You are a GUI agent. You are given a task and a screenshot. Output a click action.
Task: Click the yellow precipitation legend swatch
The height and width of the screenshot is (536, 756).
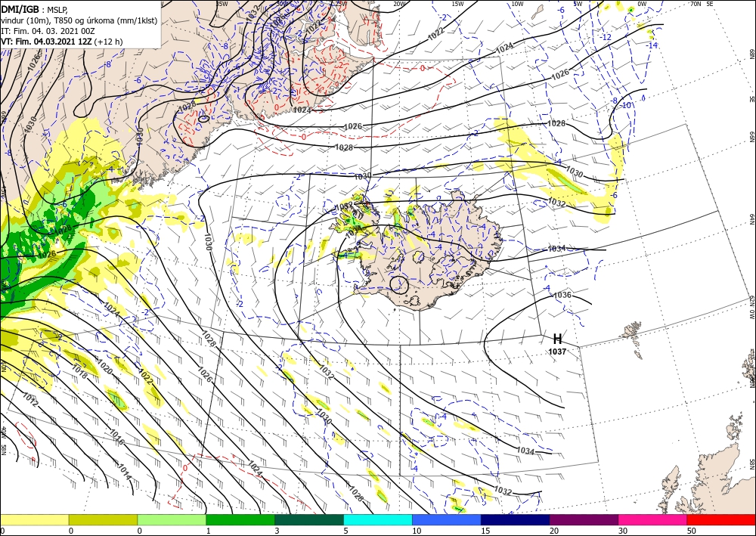34,519
